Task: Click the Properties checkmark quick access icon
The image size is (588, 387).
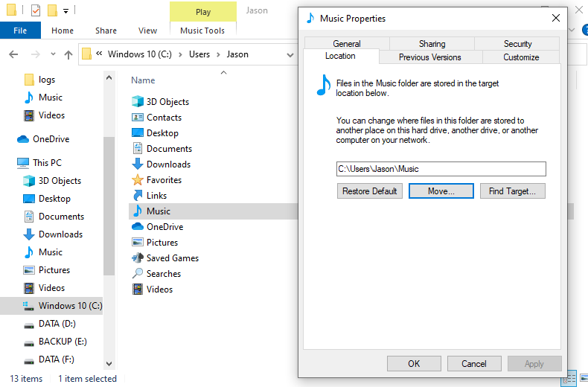Action: pos(36,10)
